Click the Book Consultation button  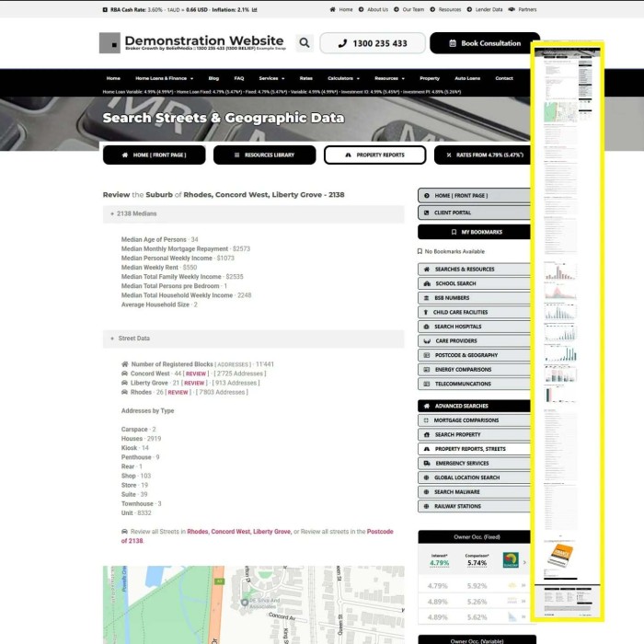click(484, 43)
